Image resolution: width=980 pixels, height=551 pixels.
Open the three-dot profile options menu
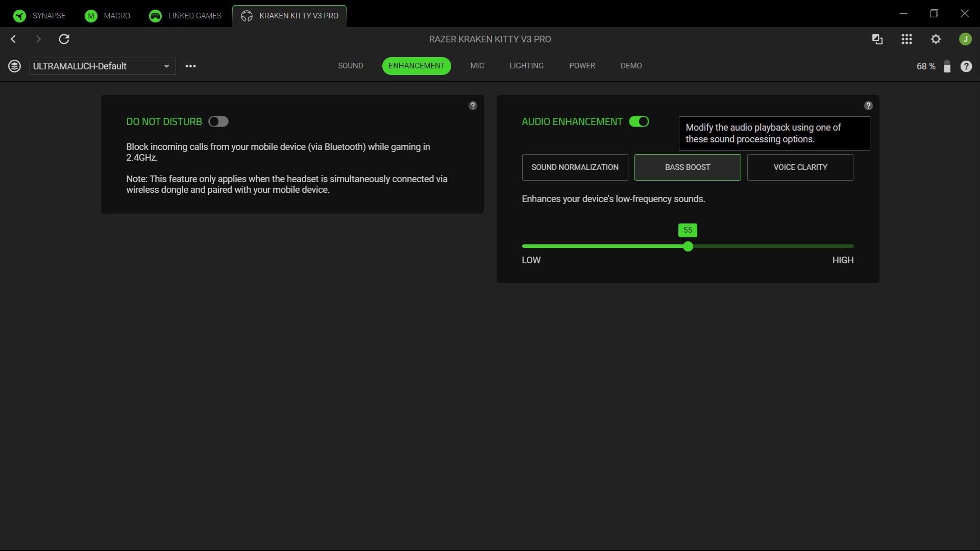[x=191, y=66]
